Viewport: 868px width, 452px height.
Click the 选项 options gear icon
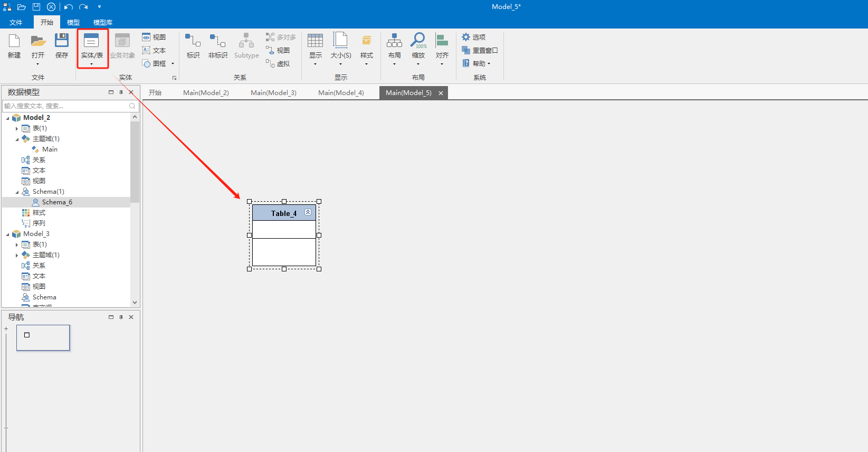(x=466, y=37)
